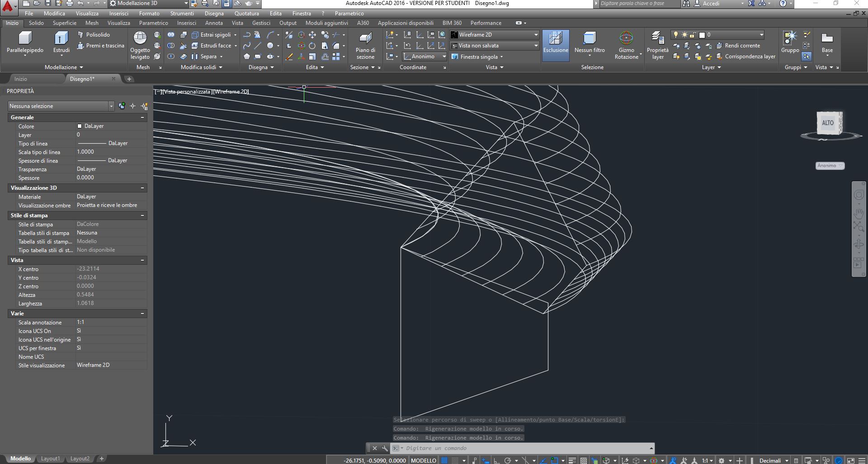Screen dimensions: 868x464
Task: Open the Wireframe 2D visual style dropdown
Action: pyautogui.click(x=495, y=35)
